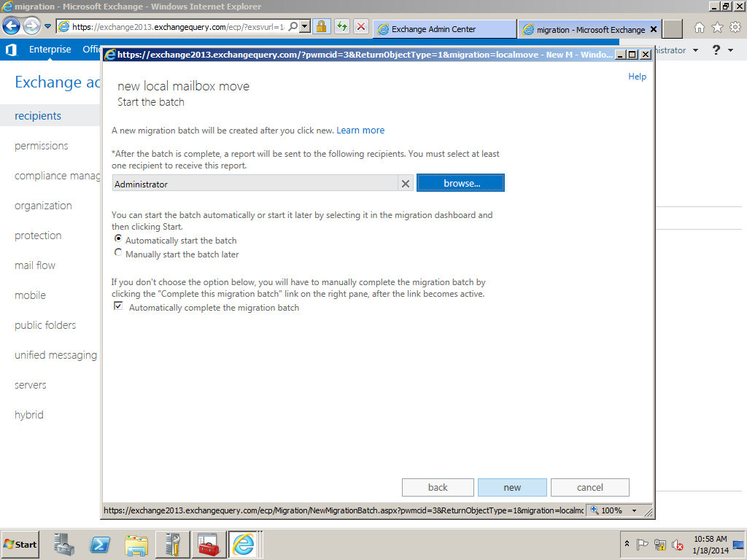747x560 pixels.
Task: Open the zoom level 100% dropdown
Action: [x=633, y=510]
